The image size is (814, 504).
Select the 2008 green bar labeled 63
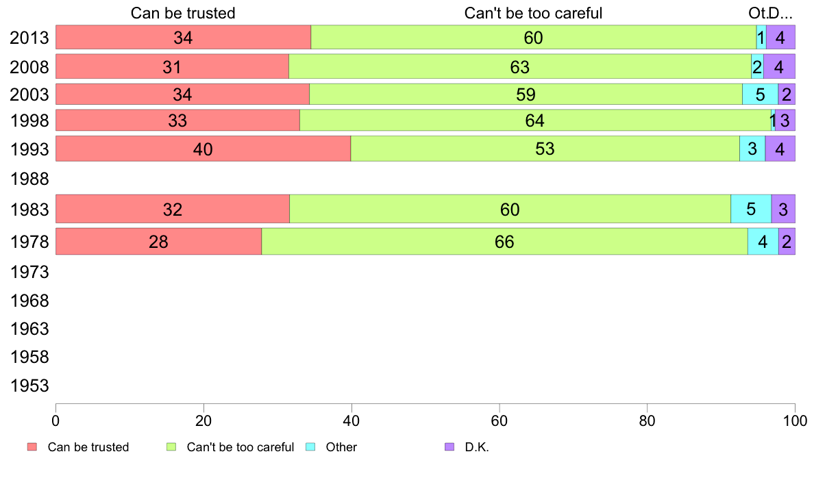pyautogui.click(x=519, y=66)
